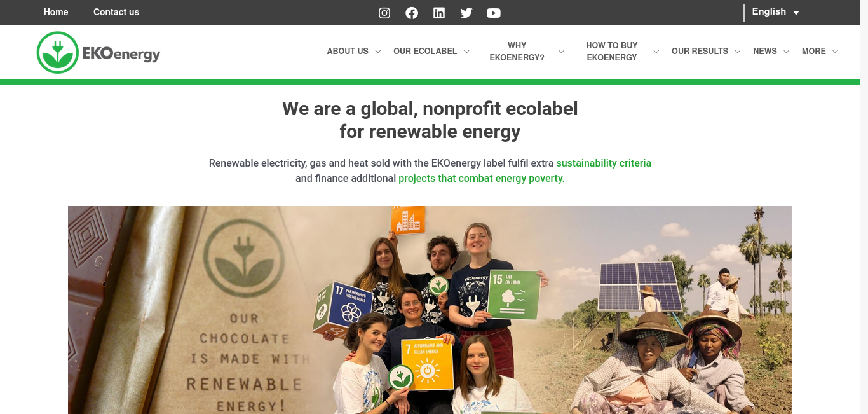The image size is (868, 414).
Task: Click the hero banner photo collage
Action: (430, 310)
